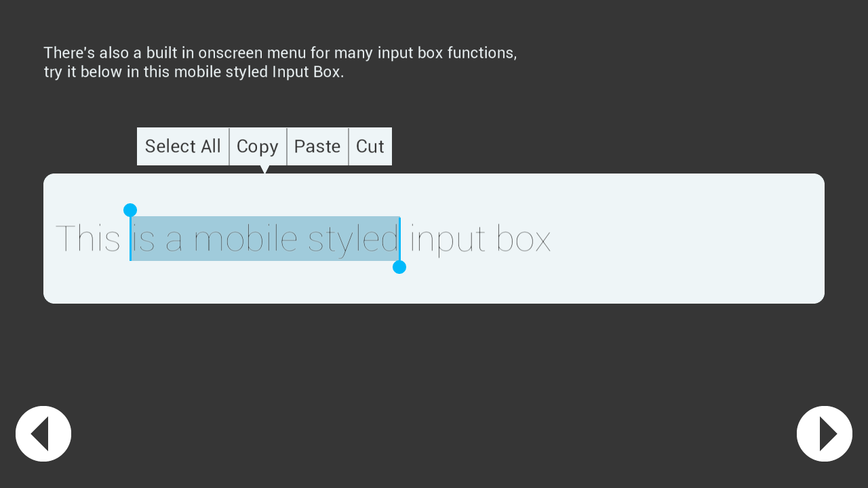
Task: Click the highlighted letter "a"
Action: pyautogui.click(x=174, y=243)
